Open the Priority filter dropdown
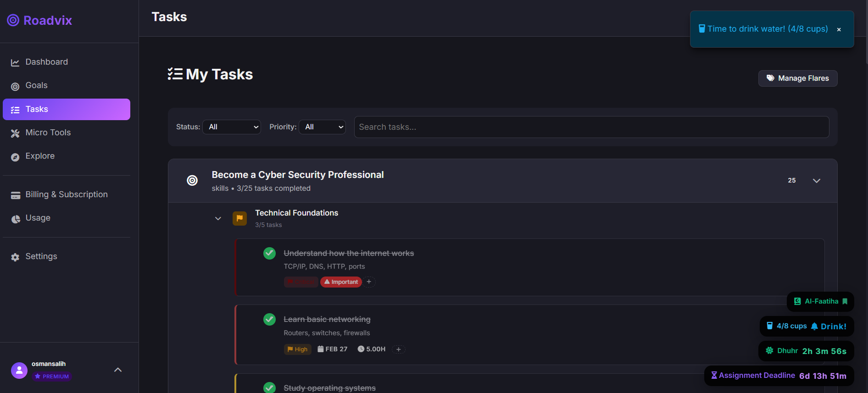This screenshot has width=868, height=393. click(322, 127)
